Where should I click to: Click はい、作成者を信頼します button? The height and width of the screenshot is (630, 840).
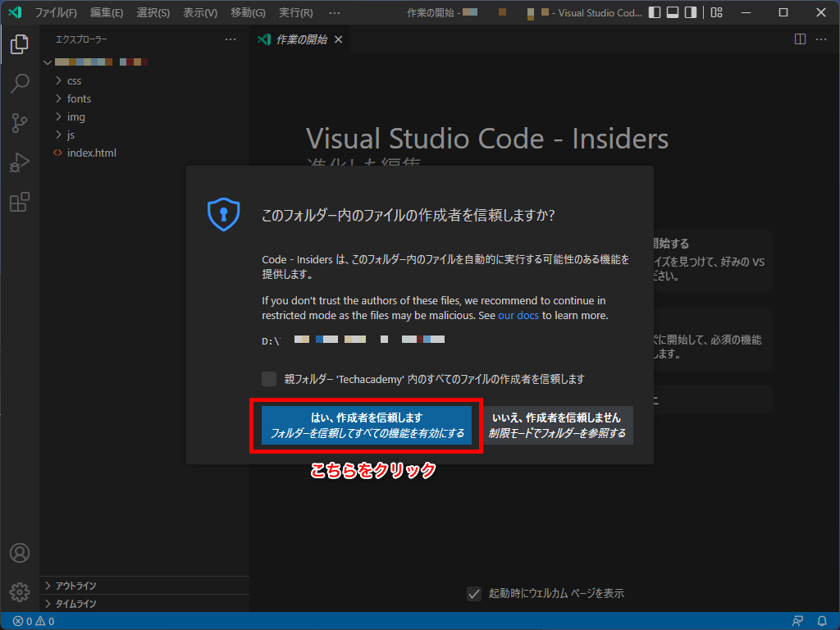pos(367,426)
